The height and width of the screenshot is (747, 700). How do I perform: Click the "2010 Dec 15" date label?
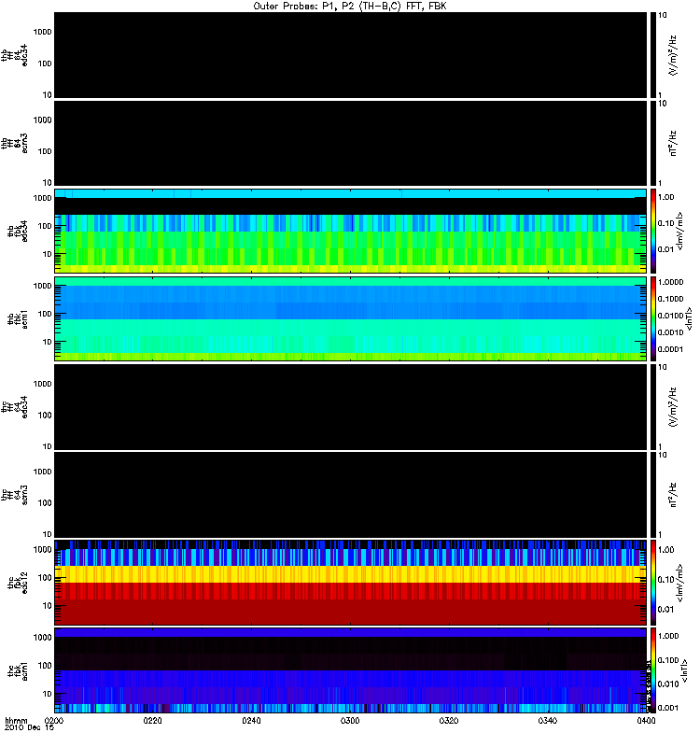pyautogui.click(x=30, y=727)
